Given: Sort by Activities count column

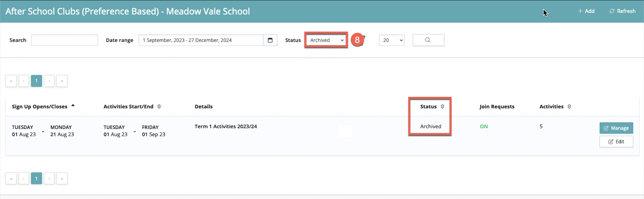Looking at the screenshot, I should click(x=555, y=107).
